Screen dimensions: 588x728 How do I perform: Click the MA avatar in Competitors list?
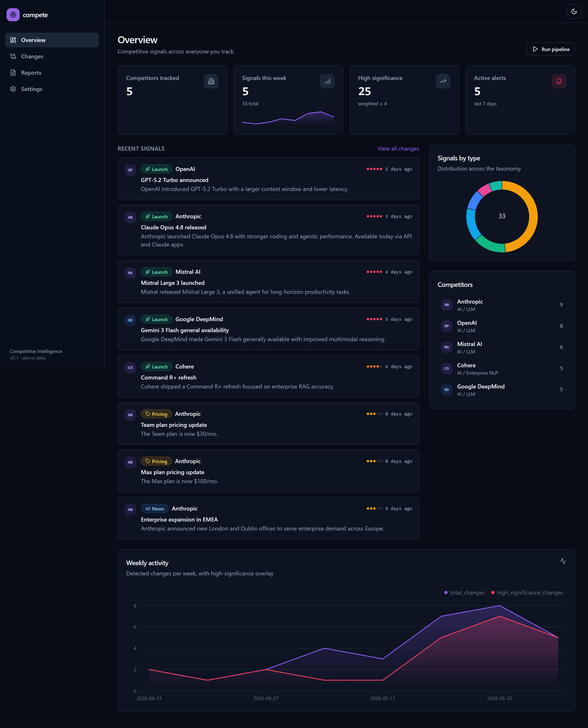click(447, 347)
